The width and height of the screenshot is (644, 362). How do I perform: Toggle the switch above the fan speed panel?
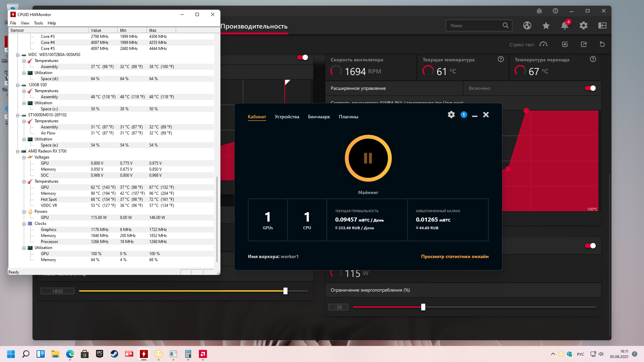coord(302,57)
